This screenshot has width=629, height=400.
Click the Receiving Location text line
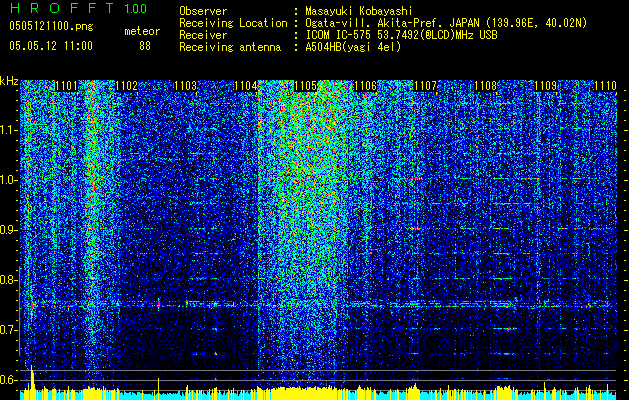(383, 23)
